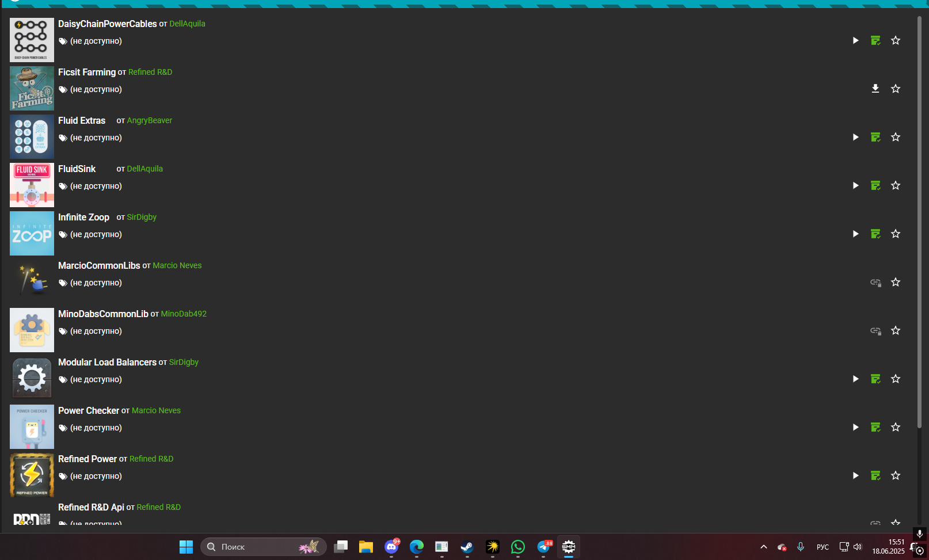
Task: Click the installed icon for Infinite Zoop
Action: [875, 234]
